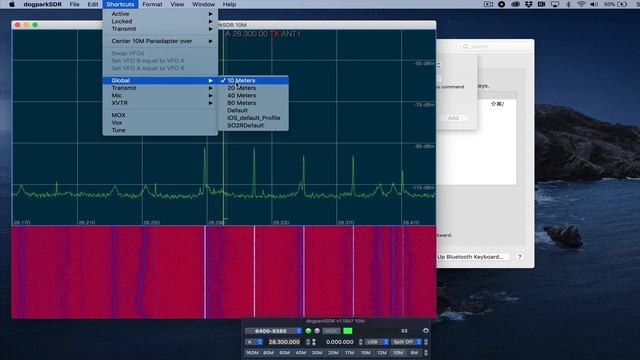Select the 80M band button
The image size is (640, 360).
point(268,353)
